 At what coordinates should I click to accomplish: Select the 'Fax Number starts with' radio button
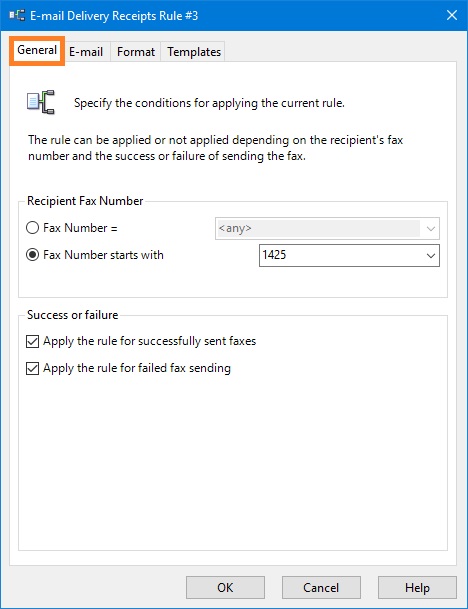pyautogui.click(x=32, y=255)
